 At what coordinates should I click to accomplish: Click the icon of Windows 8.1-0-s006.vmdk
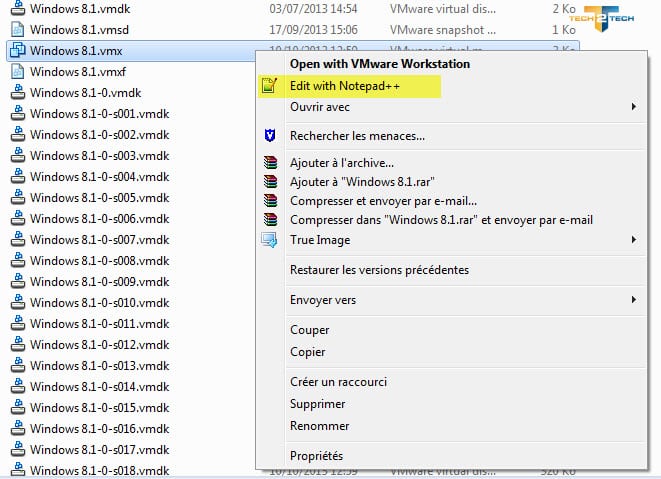point(17,218)
